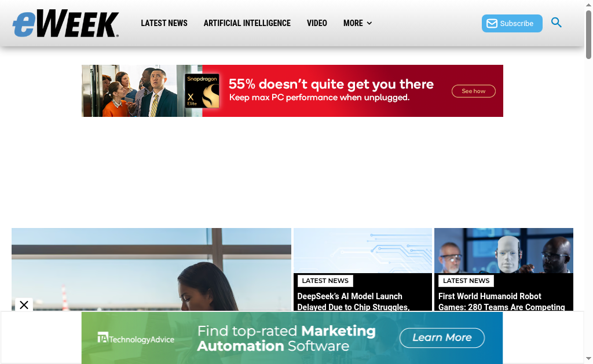The width and height of the screenshot is (593, 364).
Task: Click Learn More in marketing ad
Action: point(442,337)
